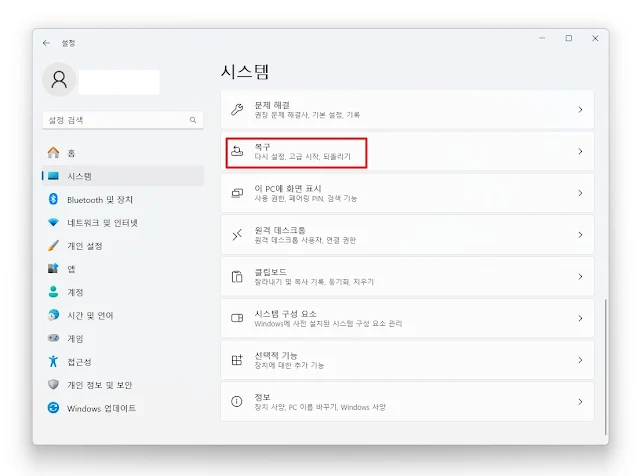Expand 클립보드 row chevron
The width and height of the screenshot is (640, 476).
tap(580, 276)
